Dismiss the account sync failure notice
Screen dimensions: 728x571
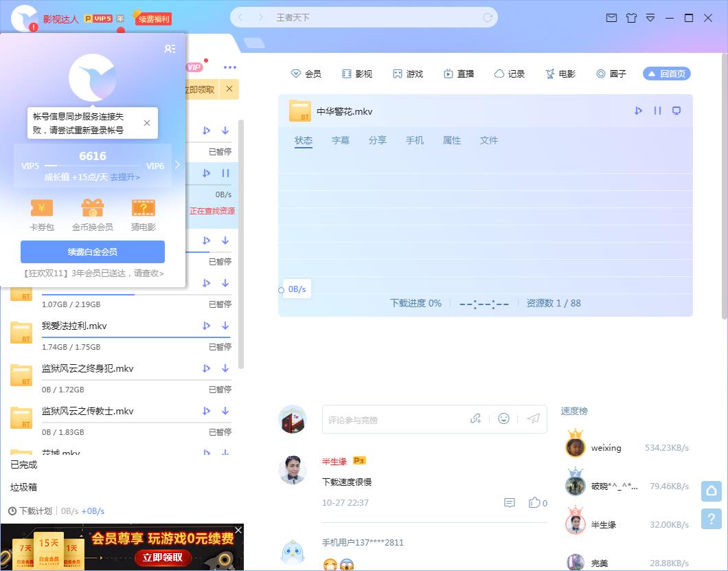point(146,122)
